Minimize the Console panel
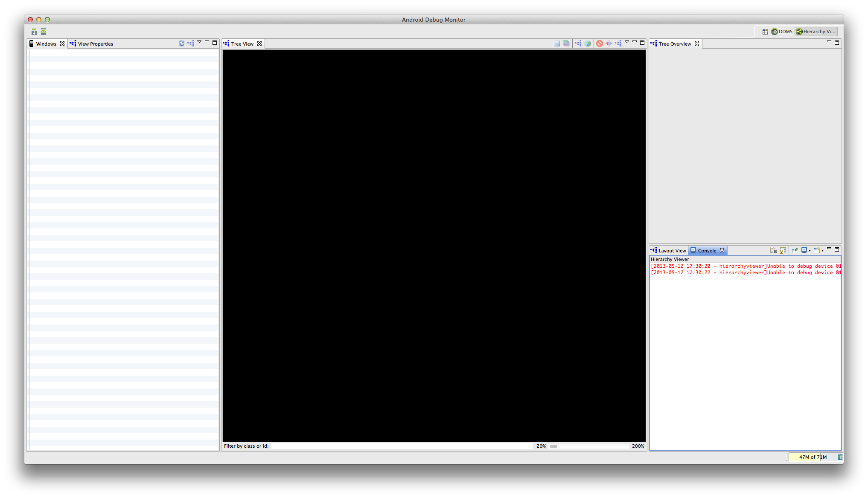The height and width of the screenshot is (498, 868). coord(829,249)
